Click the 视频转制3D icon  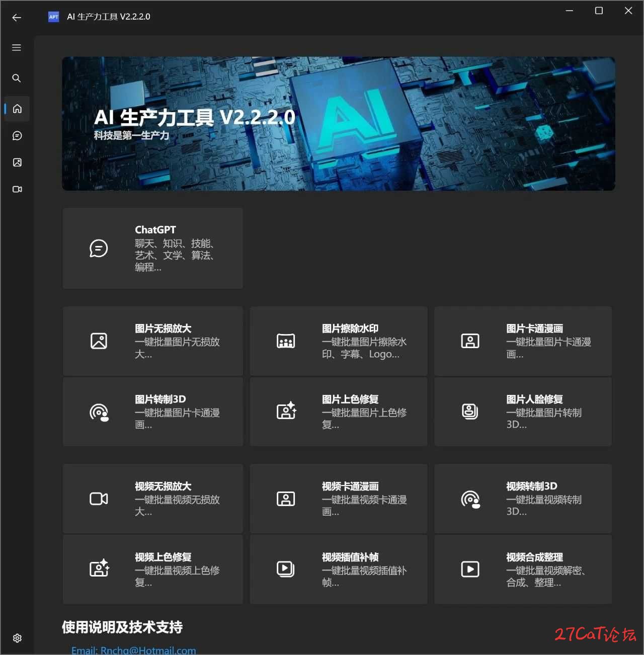470,499
